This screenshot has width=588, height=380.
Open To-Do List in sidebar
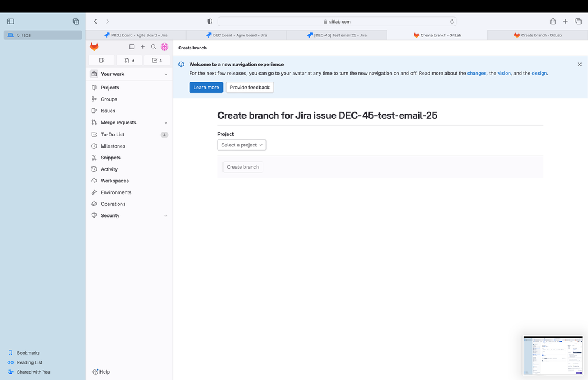coord(129,135)
